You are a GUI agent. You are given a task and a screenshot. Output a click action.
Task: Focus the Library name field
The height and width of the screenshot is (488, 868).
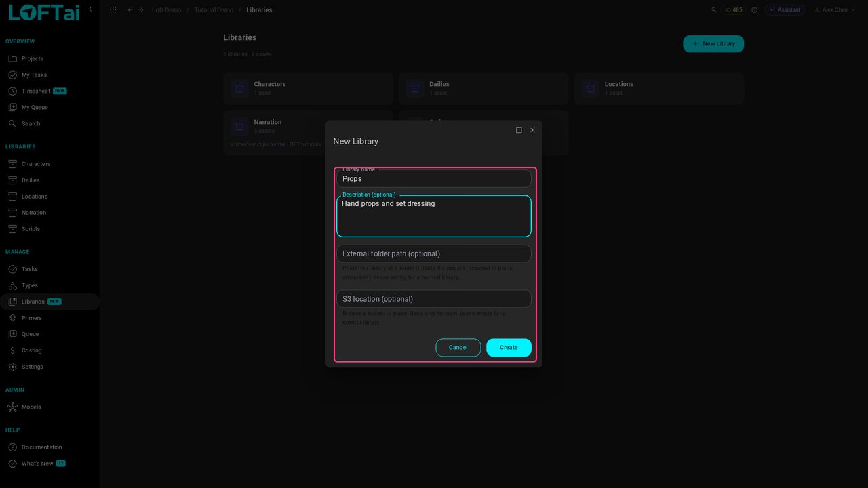click(434, 179)
